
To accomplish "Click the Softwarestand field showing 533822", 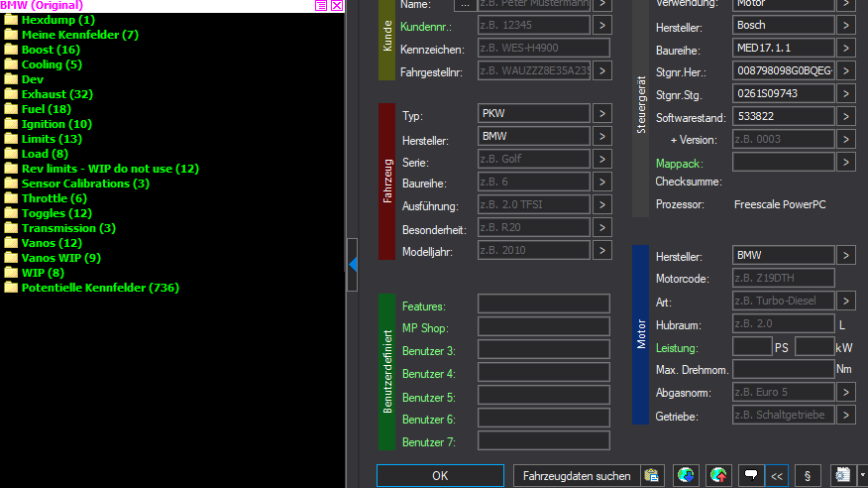I will (783, 116).
